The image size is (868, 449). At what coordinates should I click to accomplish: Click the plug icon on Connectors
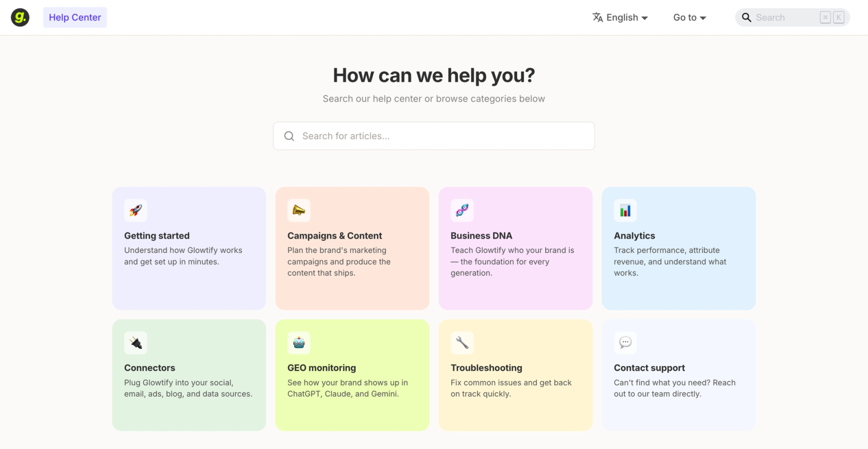(x=136, y=343)
